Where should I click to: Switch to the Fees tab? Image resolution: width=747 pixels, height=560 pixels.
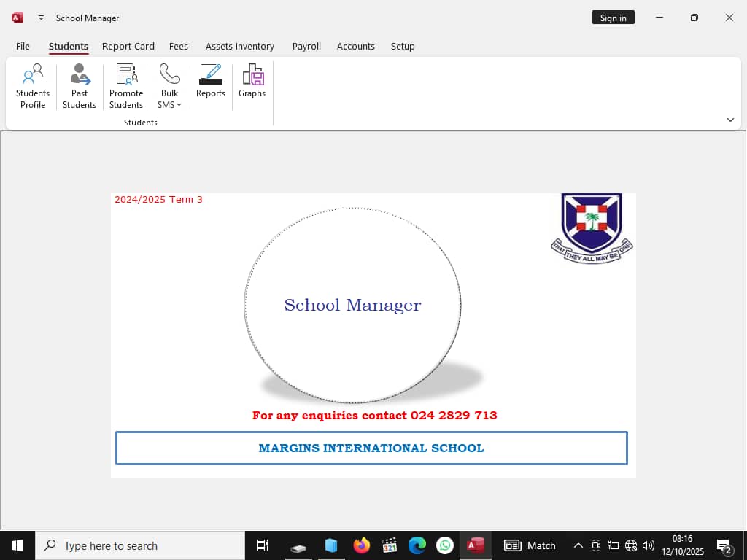pyautogui.click(x=179, y=46)
